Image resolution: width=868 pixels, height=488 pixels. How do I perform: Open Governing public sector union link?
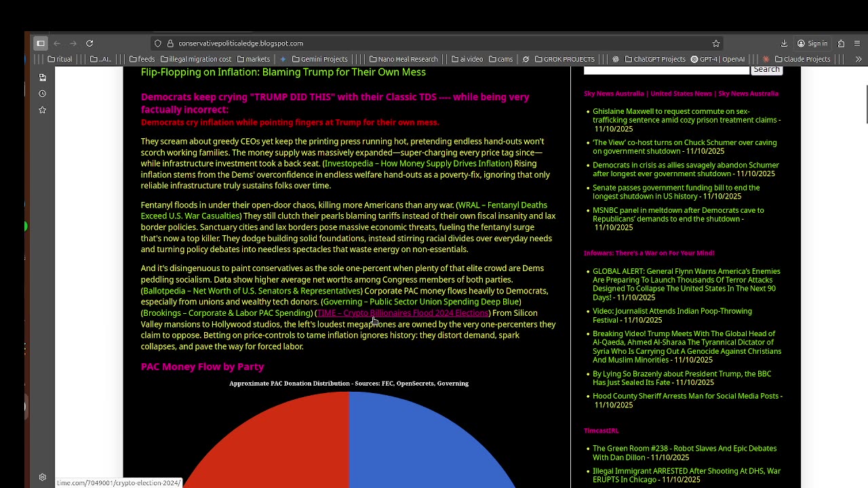coord(421,302)
